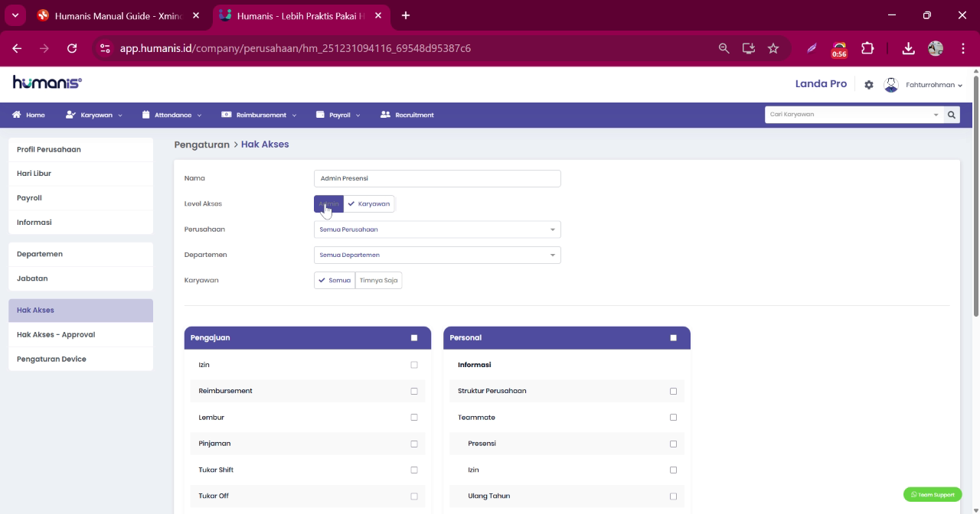Viewport: 980px width, 514px height.
Task: Open Payroll settings in sidebar
Action: (x=80, y=198)
